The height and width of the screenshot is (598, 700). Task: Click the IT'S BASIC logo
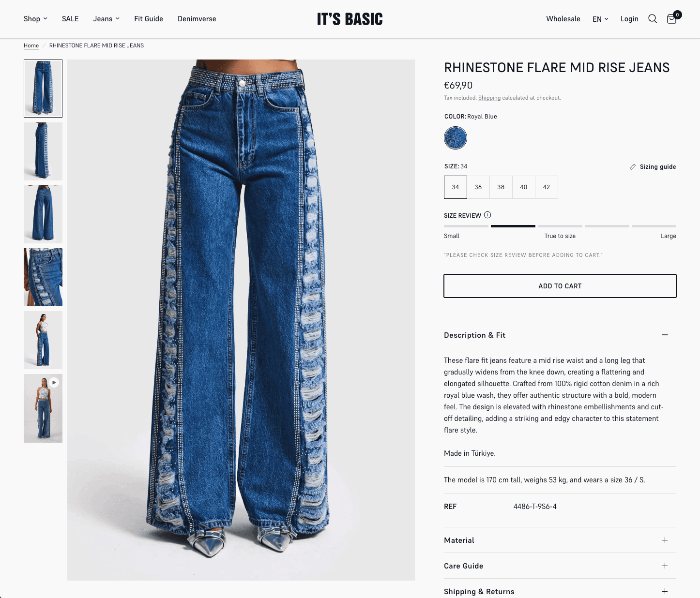pyautogui.click(x=350, y=19)
